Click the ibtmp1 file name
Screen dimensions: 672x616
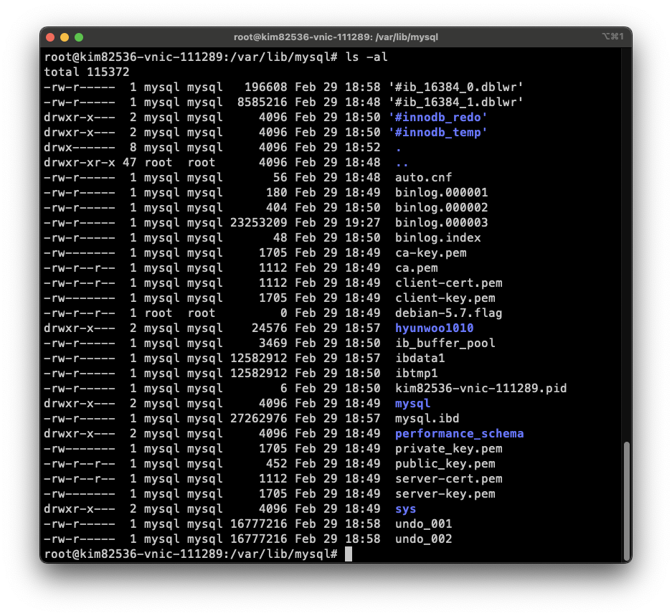coord(417,374)
